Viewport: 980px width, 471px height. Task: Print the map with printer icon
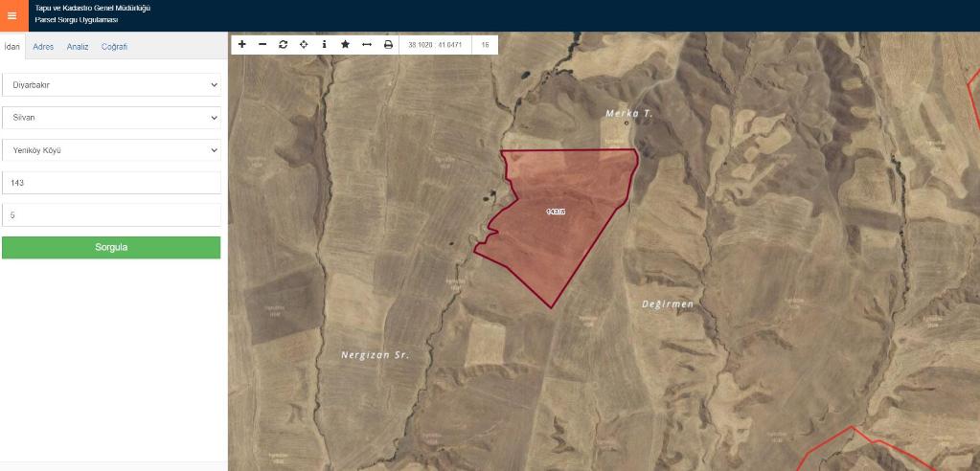388,44
